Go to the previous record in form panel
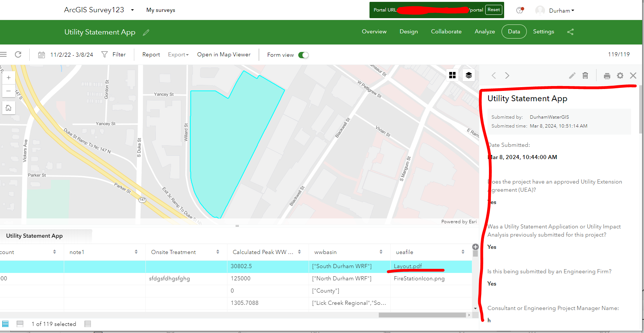The width and height of the screenshot is (644, 333). pyautogui.click(x=494, y=76)
